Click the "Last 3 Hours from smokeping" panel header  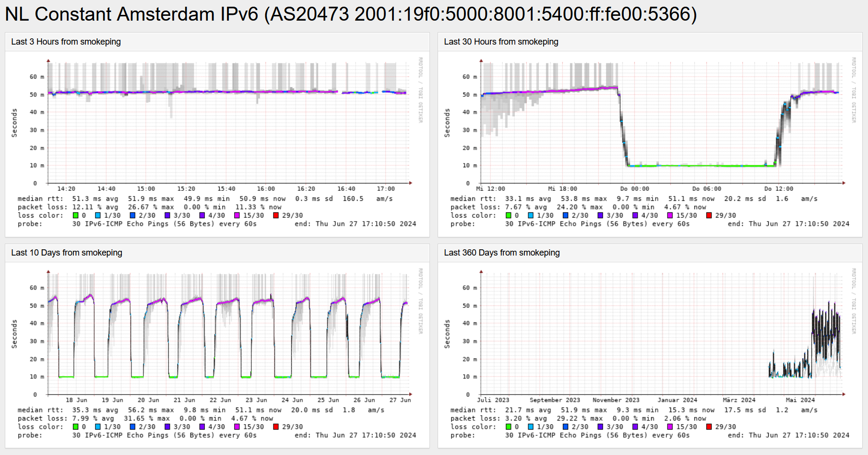point(65,42)
